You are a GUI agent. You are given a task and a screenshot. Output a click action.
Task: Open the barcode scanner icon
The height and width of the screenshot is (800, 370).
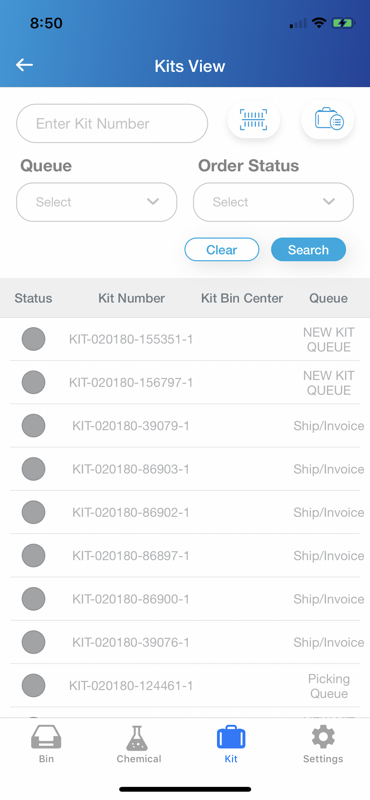click(x=254, y=119)
